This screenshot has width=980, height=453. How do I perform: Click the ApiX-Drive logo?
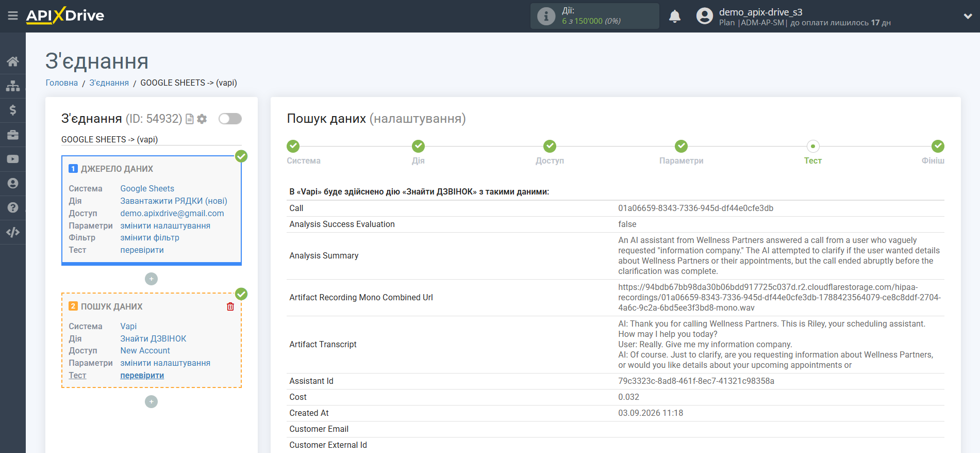(65, 15)
